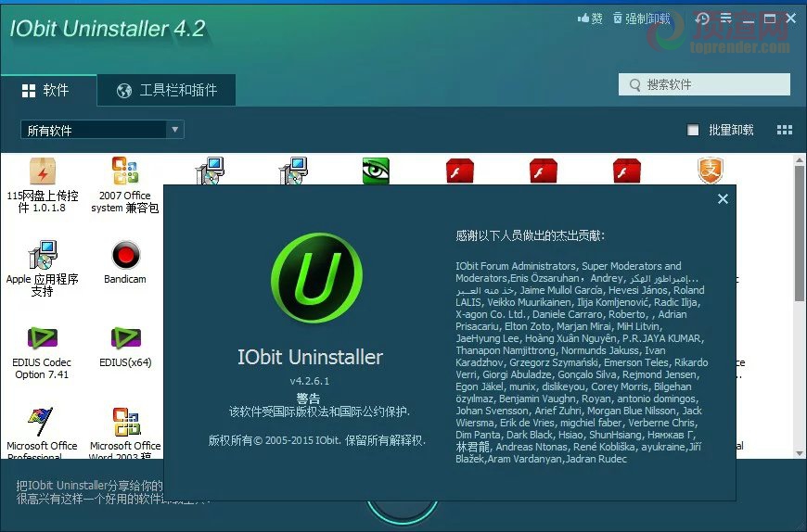Enable the 批量卸载 batch uninstall checkbox

693,130
